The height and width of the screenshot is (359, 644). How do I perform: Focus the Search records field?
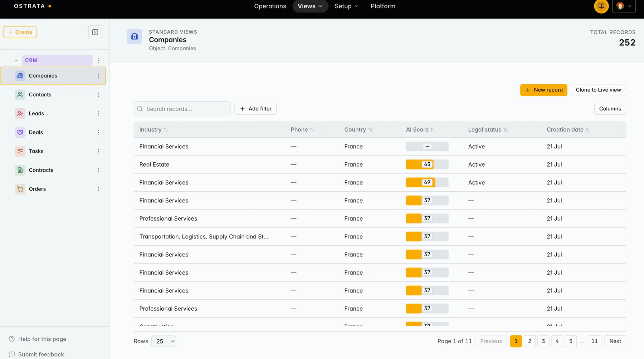click(182, 109)
